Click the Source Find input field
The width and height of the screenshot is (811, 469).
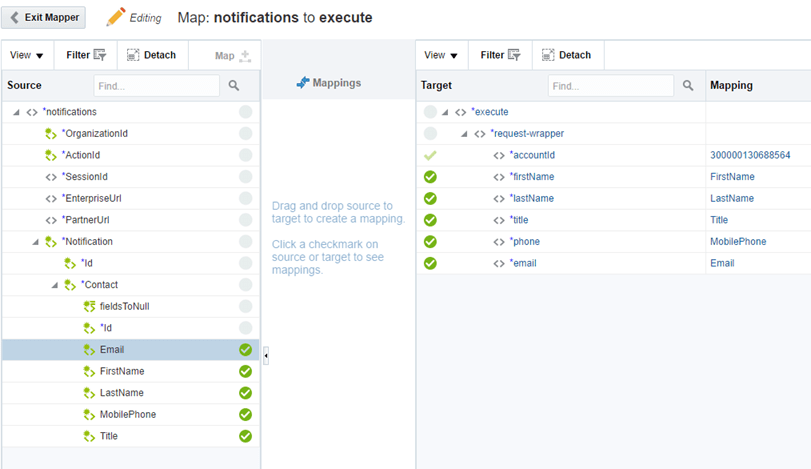click(156, 86)
